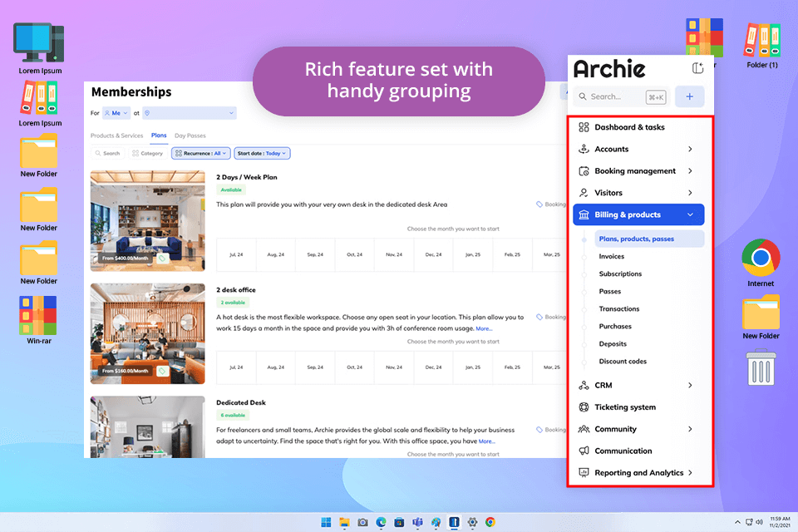Image resolution: width=798 pixels, height=532 pixels.
Task: Select the Plans tab
Action: [159, 135]
